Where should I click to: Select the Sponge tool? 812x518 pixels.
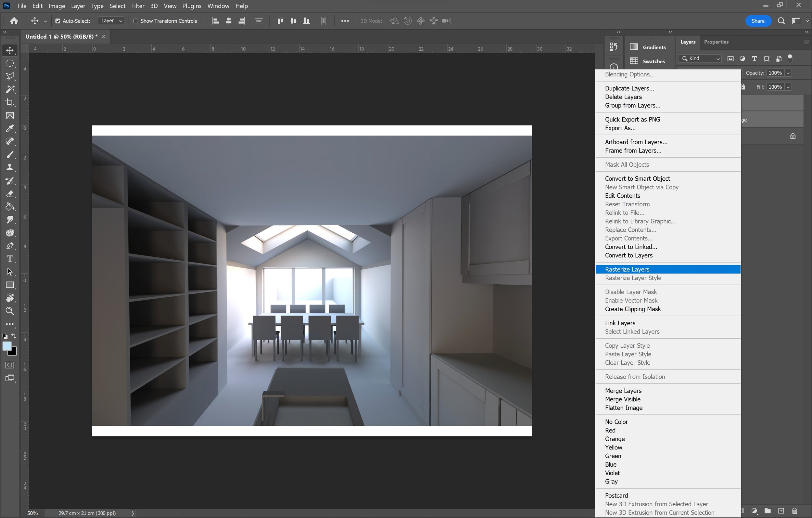(x=10, y=233)
